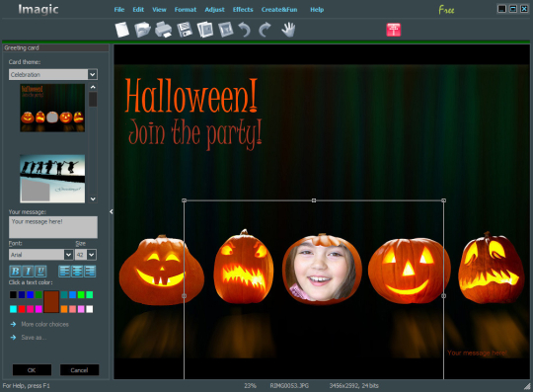Create a new blank document
The width and height of the screenshot is (533, 392).
(122, 30)
